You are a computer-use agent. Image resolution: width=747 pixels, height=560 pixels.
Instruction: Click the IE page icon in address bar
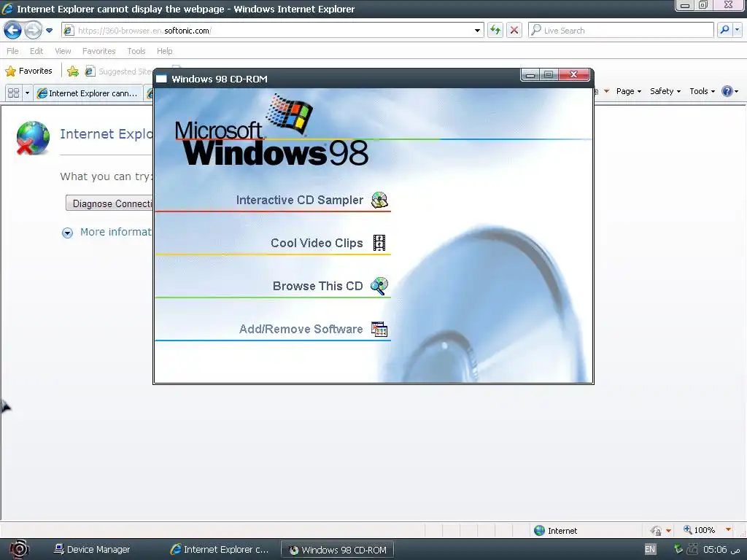click(69, 30)
